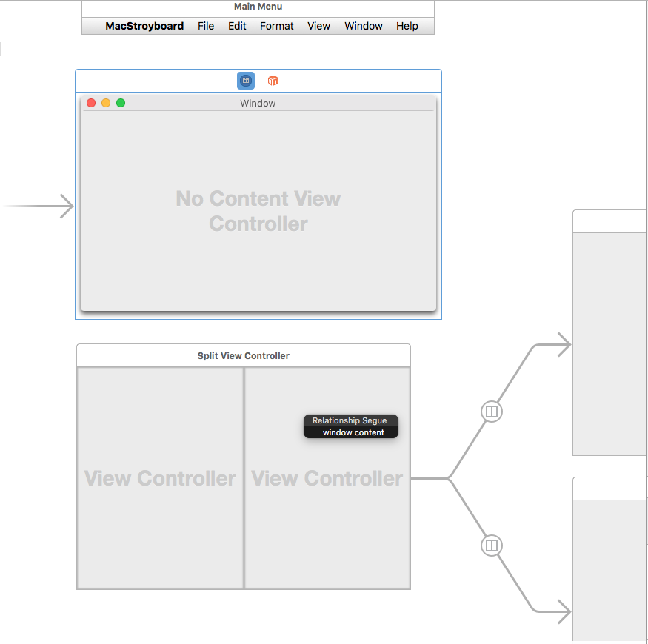
Task: Click the yellow minimize traffic-light button
Action: pyautogui.click(x=105, y=103)
